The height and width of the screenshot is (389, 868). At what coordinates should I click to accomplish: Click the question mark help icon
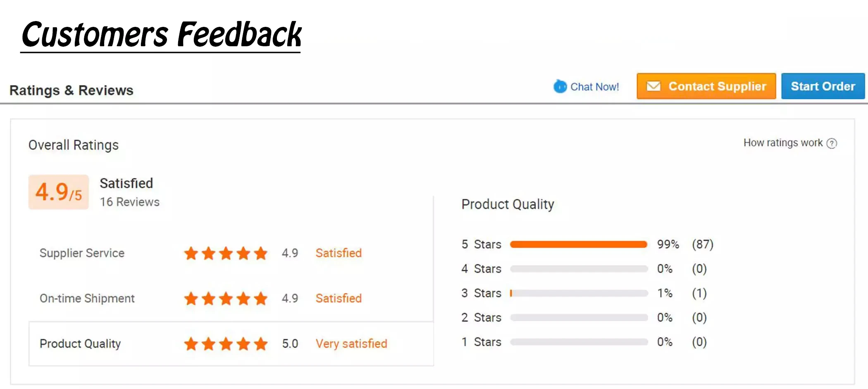coord(832,143)
